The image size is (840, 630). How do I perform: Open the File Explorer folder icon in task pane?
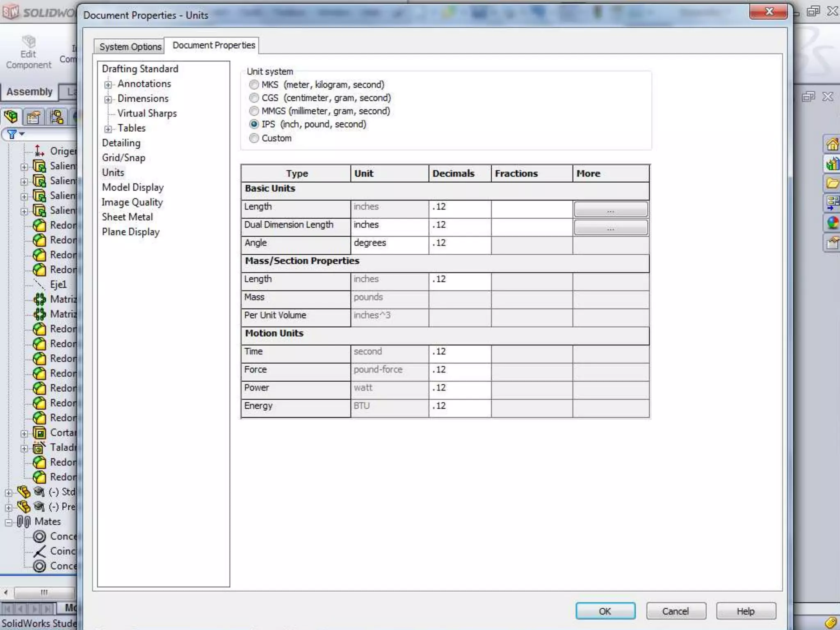pos(832,183)
